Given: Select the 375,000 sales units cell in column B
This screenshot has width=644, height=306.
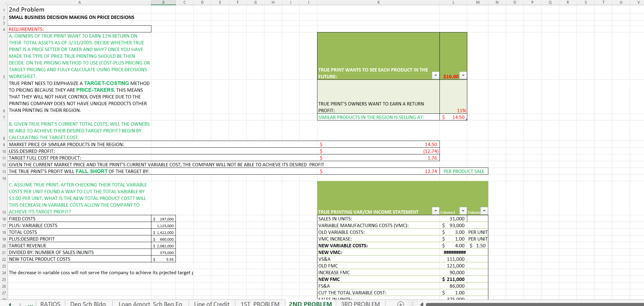Looking at the screenshot, I should [x=163, y=253].
